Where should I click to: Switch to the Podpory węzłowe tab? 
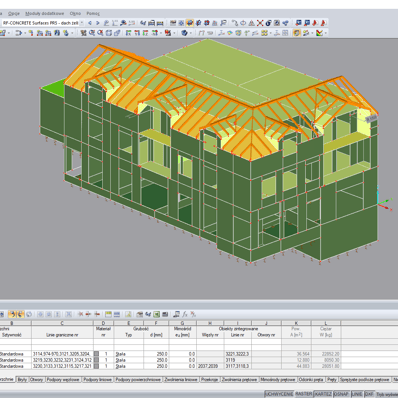(63, 380)
